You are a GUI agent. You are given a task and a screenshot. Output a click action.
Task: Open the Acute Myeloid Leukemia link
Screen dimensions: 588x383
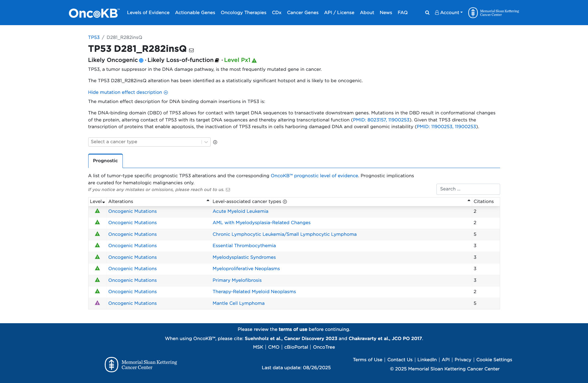(240, 211)
